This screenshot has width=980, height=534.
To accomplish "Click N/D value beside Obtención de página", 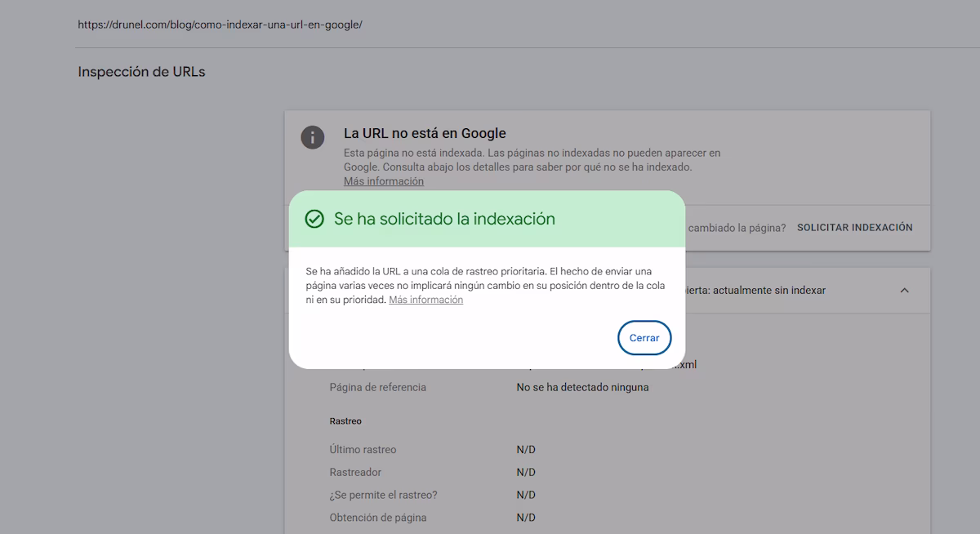I will pyautogui.click(x=526, y=518).
